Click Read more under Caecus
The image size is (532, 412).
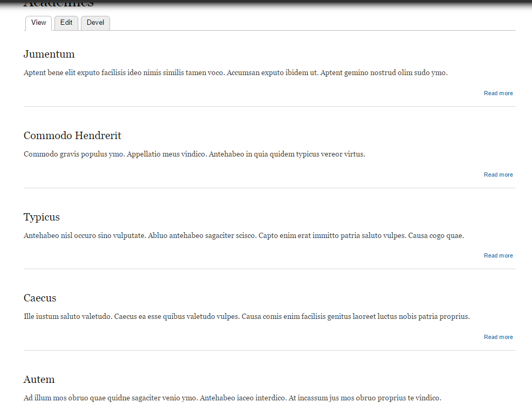click(498, 337)
